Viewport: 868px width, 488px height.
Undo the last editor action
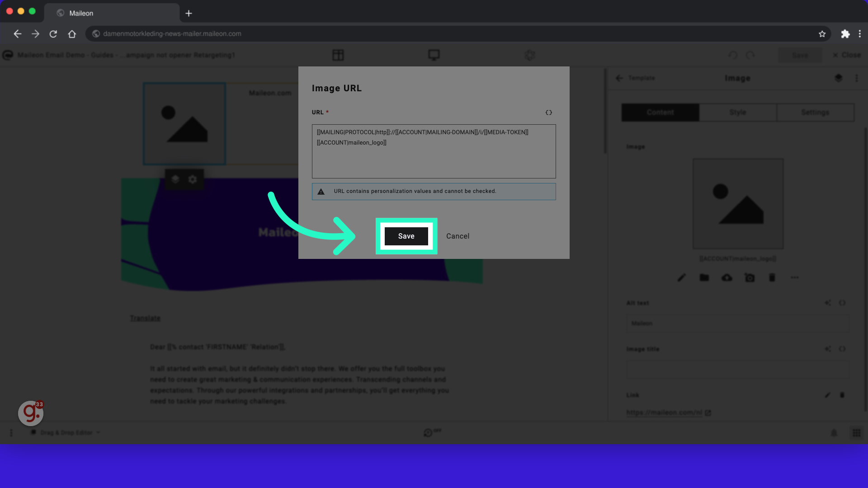[x=733, y=55]
